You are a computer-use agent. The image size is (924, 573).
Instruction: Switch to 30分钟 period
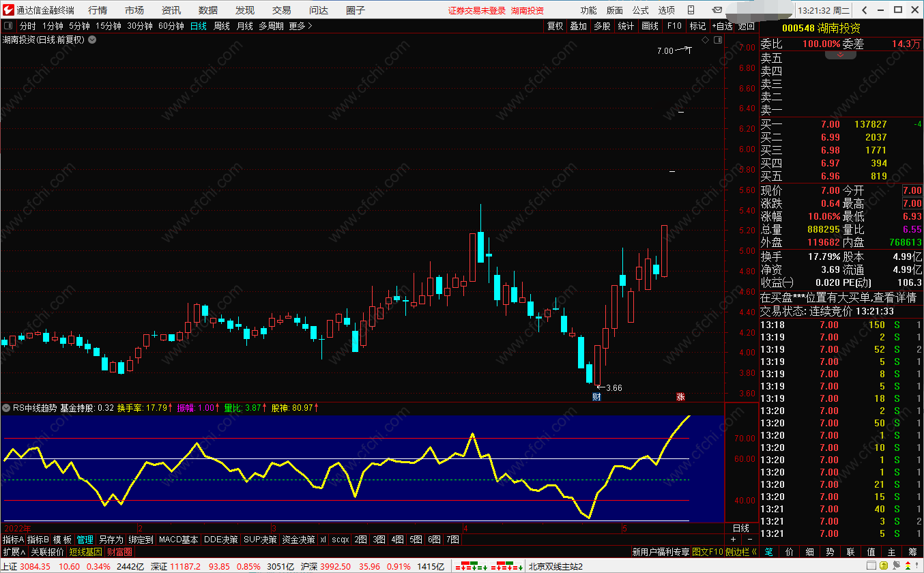click(139, 26)
